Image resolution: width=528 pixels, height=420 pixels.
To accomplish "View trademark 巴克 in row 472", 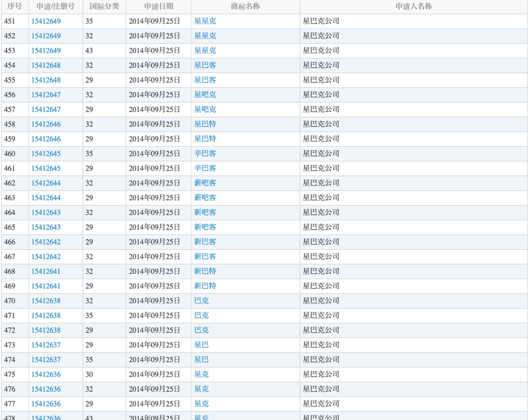I will point(201,331).
